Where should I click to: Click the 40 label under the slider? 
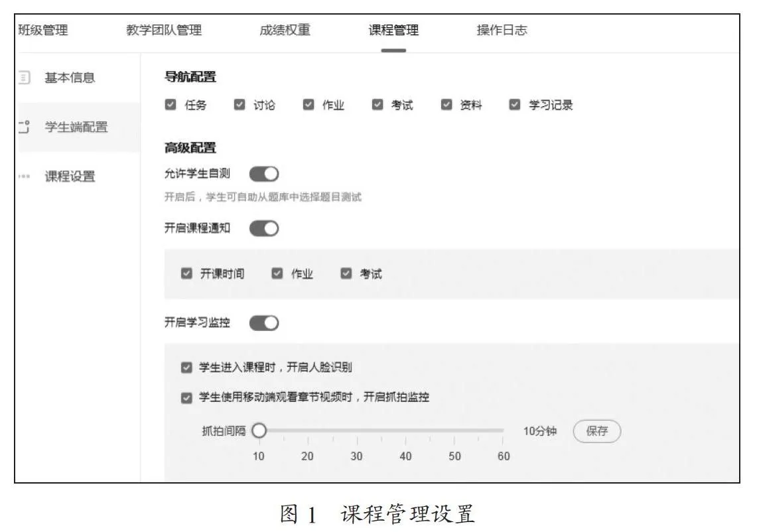405,456
